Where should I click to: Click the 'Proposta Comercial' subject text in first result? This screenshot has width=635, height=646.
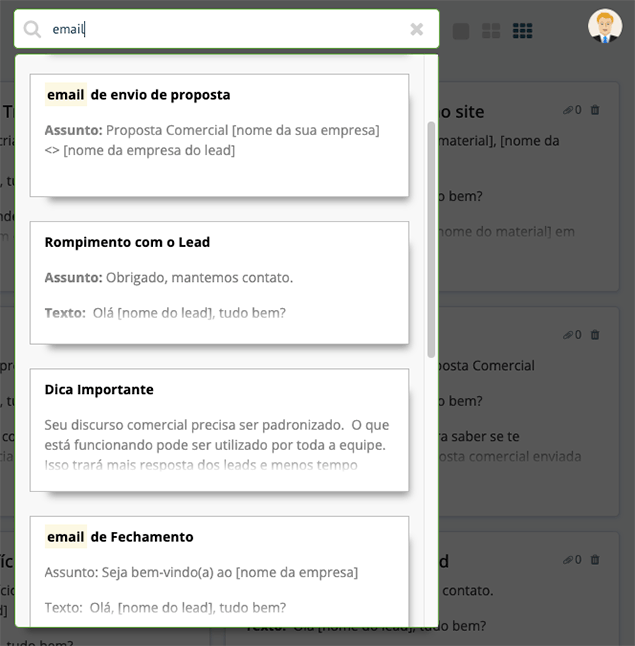pos(167,130)
